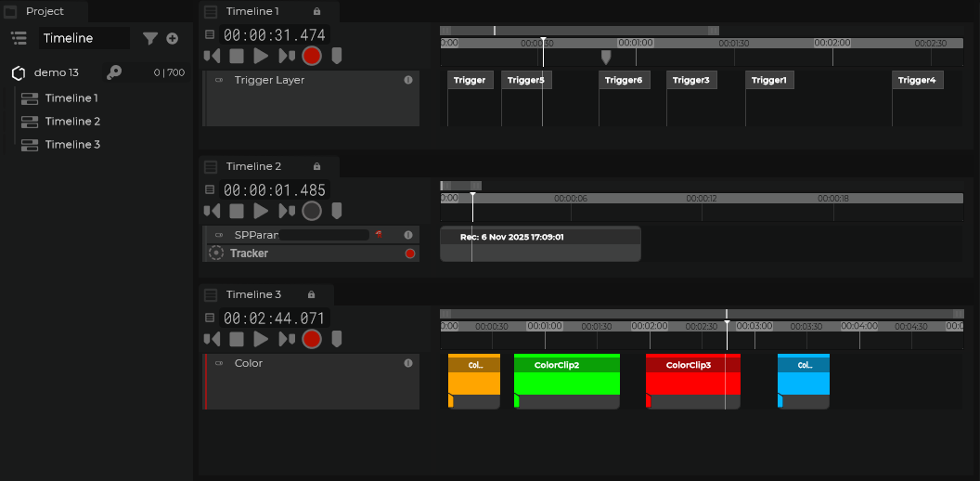The width and height of the screenshot is (980, 481).
Task: Enable recording on Timeline 2
Action: coord(312,211)
